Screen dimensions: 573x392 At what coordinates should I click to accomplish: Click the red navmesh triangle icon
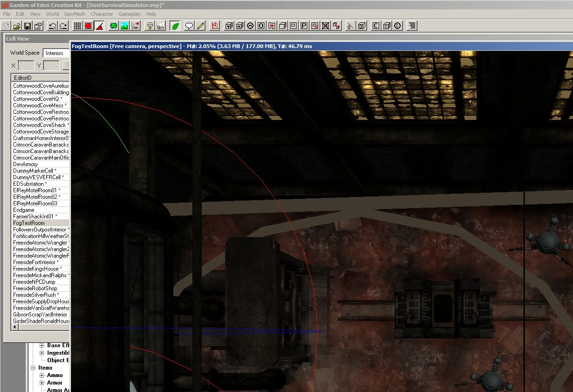click(215, 26)
